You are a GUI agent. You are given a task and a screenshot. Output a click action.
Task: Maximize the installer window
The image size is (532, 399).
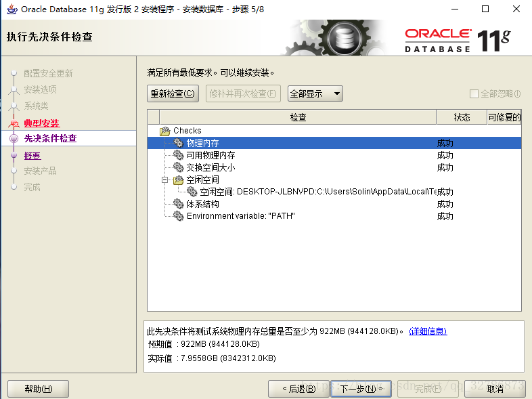(485, 9)
